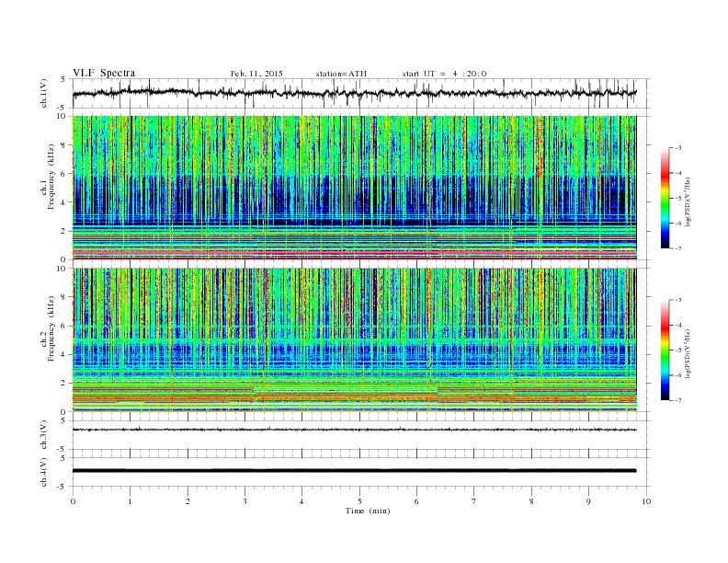The height and width of the screenshot is (563, 728).
Task: Click time axis tick label '5'
Action: pyautogui.click(x=359, y=501)
